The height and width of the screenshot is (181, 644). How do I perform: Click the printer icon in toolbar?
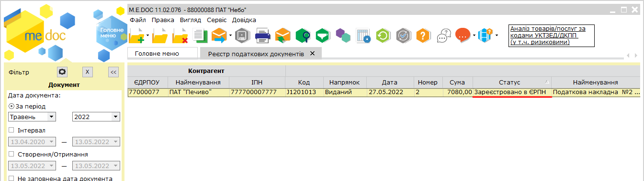coord(263,36)
